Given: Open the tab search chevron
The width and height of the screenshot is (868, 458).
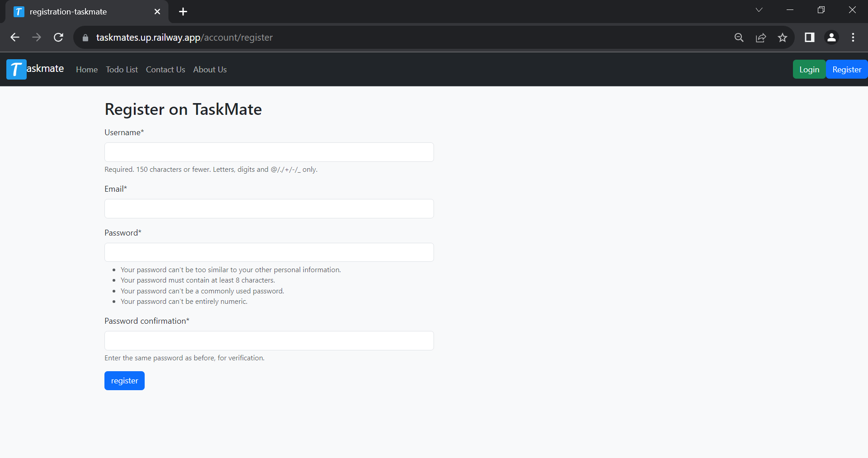Looking at the screenshot, I should (759, 9).
